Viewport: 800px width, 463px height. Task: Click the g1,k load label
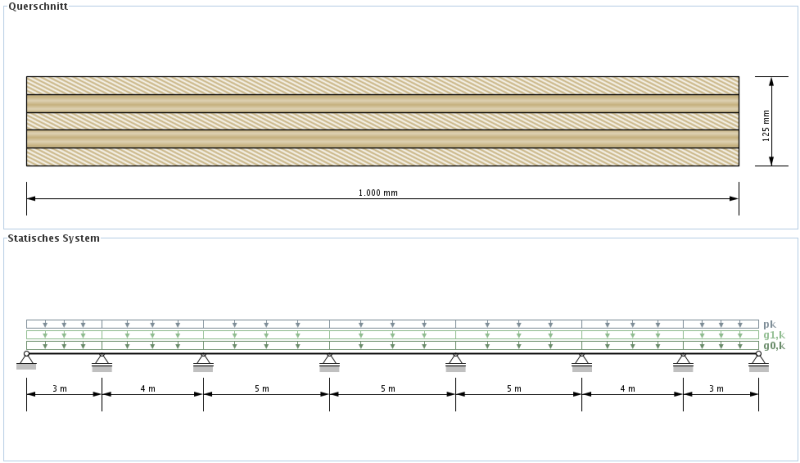[x=772, y=335]
